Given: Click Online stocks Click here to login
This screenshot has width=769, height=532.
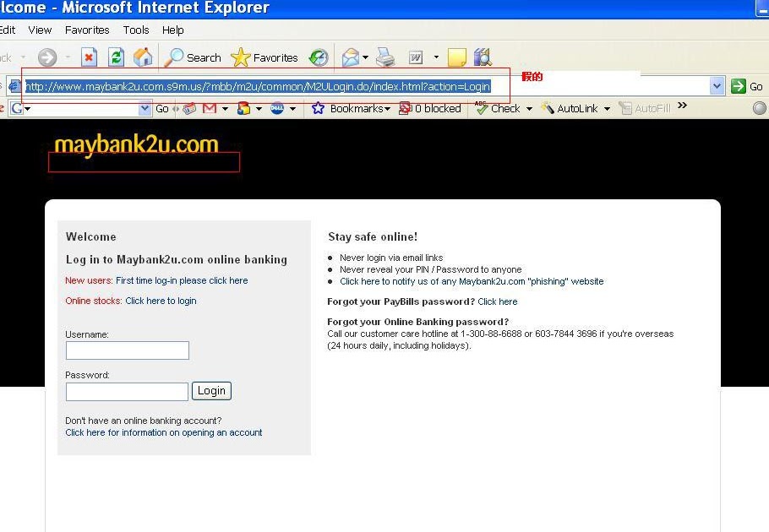Looking at the screenshot, I should [x=161, y=301].
